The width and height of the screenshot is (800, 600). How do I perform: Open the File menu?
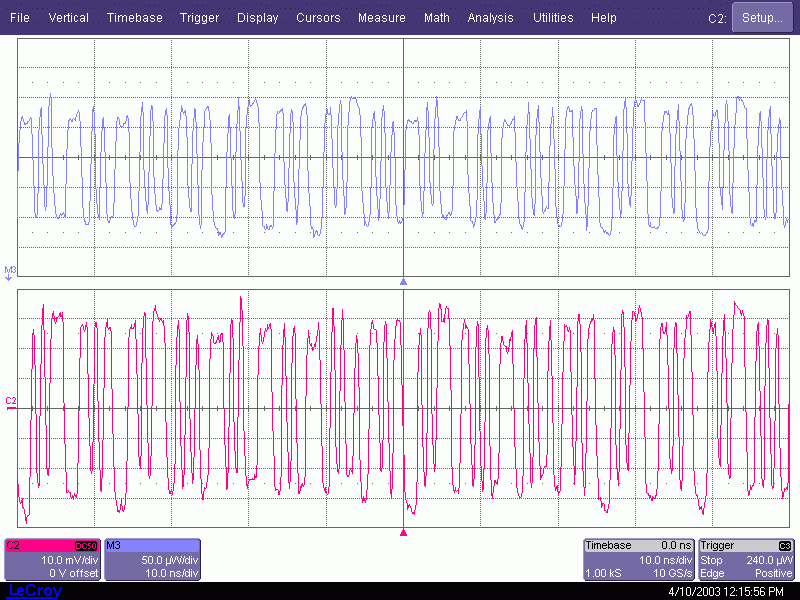(x=20, y=18)
